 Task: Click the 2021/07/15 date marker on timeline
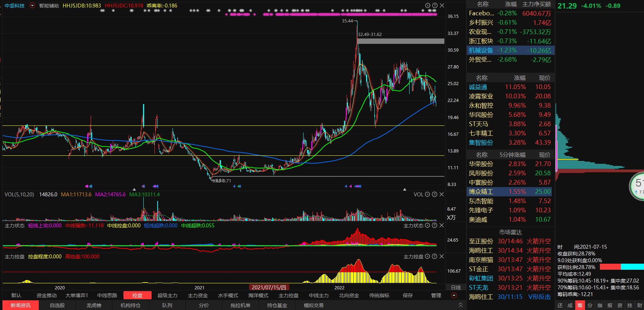point(269,288)
